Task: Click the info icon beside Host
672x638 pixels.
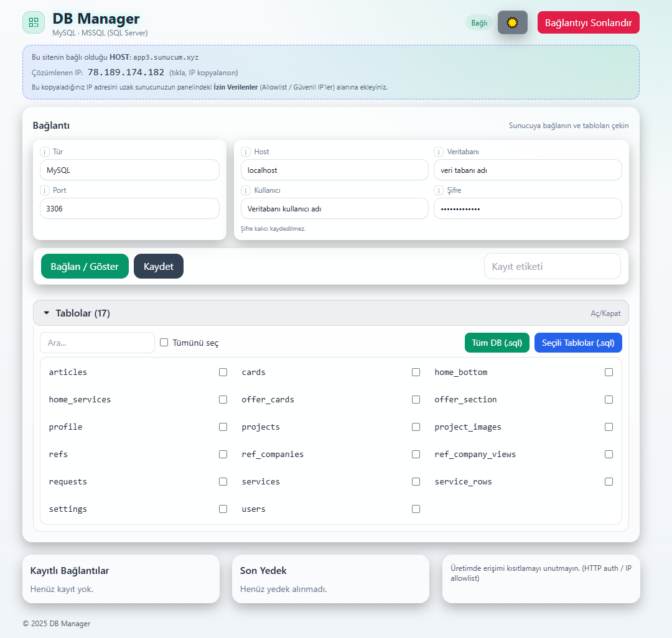Action: 246,152
